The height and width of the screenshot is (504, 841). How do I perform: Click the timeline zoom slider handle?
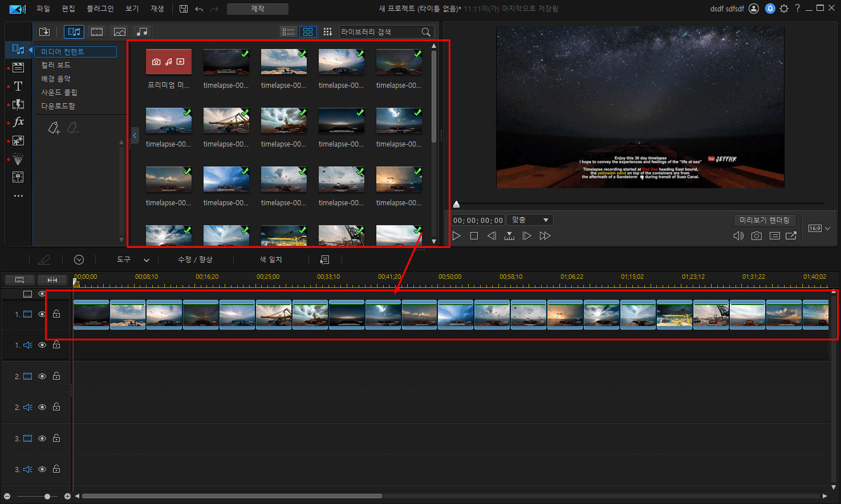pos(47,497)
